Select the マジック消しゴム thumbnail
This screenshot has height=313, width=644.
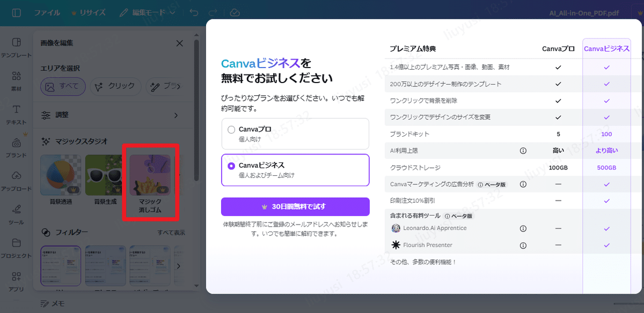pyautogui.click(x=150, y=174)
